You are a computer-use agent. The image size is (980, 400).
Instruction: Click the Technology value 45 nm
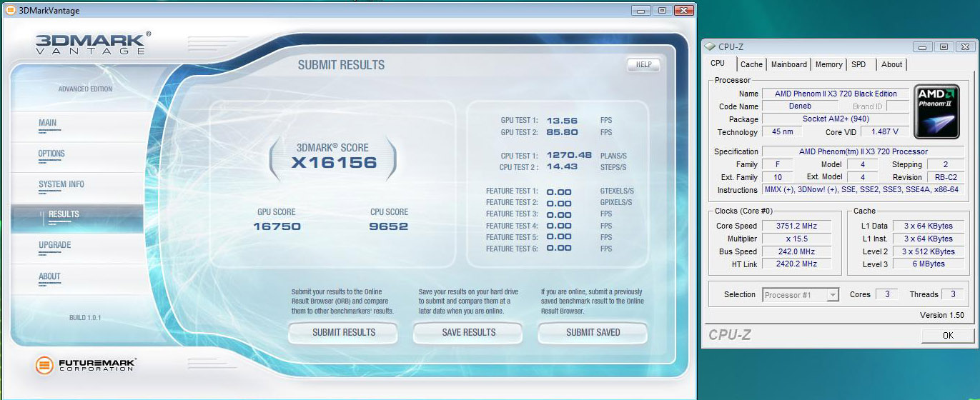click(x=782, y=132)
